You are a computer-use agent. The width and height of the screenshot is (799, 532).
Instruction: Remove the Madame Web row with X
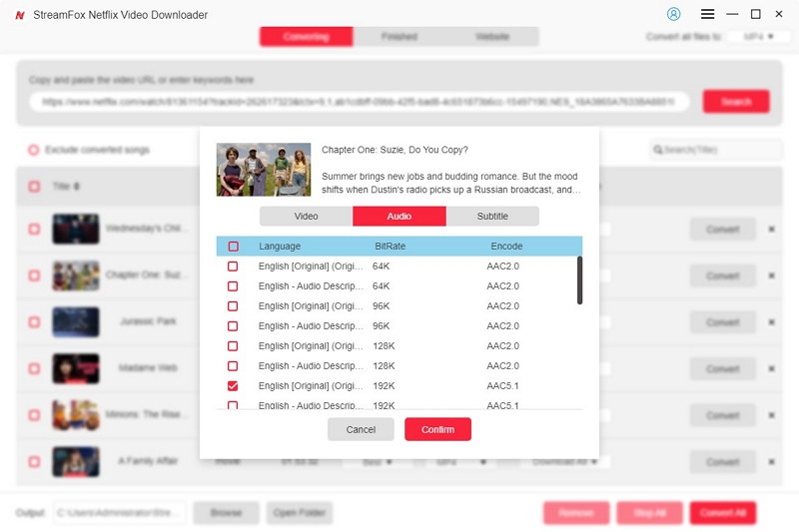(x=771, y=368)
